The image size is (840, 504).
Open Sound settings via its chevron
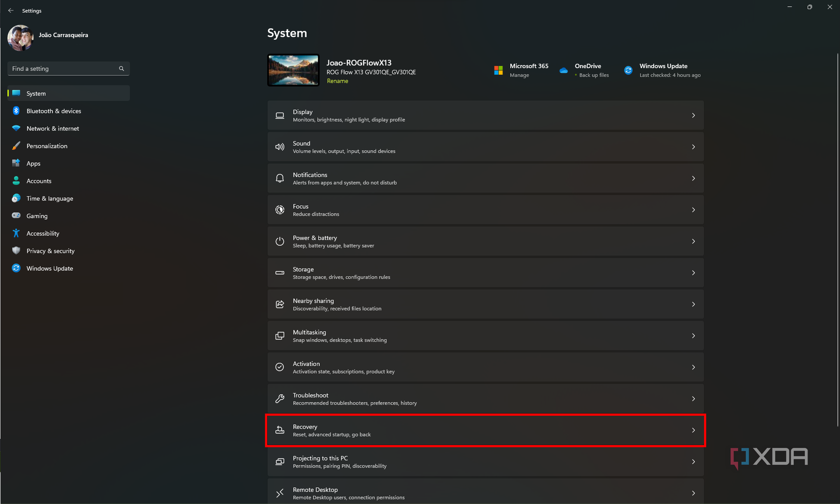(x=693, y=147)
